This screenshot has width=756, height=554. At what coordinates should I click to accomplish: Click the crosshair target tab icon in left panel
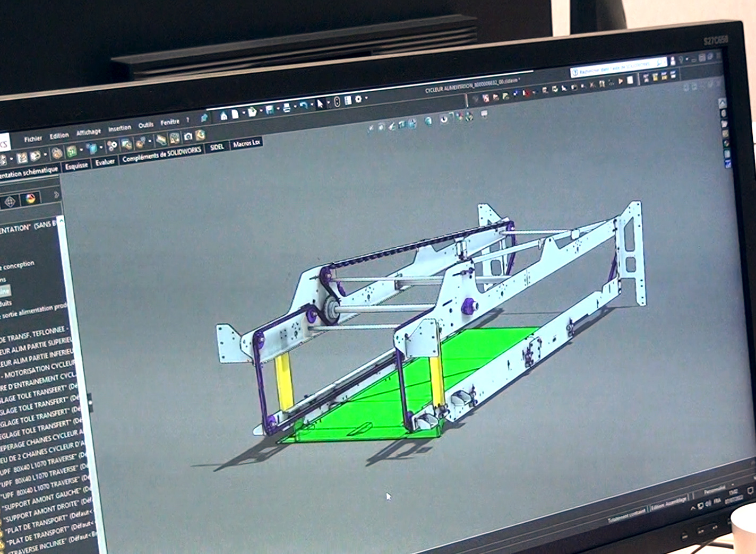point(10,202)
